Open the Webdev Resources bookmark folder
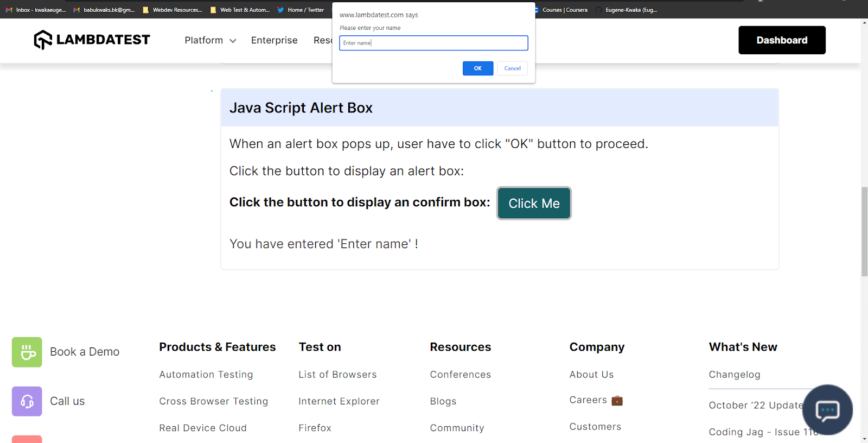868x443 pixels. 173,10
